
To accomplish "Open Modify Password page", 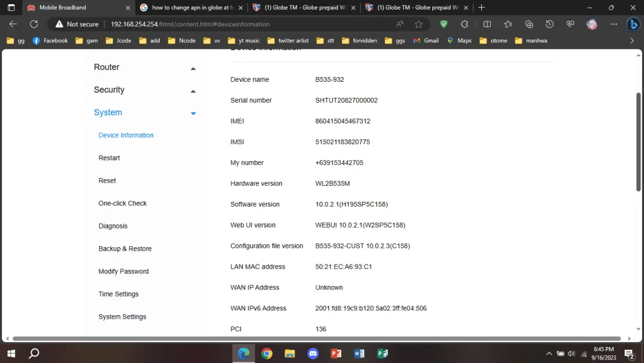I will pyautogui.click(x=123, y=271).
